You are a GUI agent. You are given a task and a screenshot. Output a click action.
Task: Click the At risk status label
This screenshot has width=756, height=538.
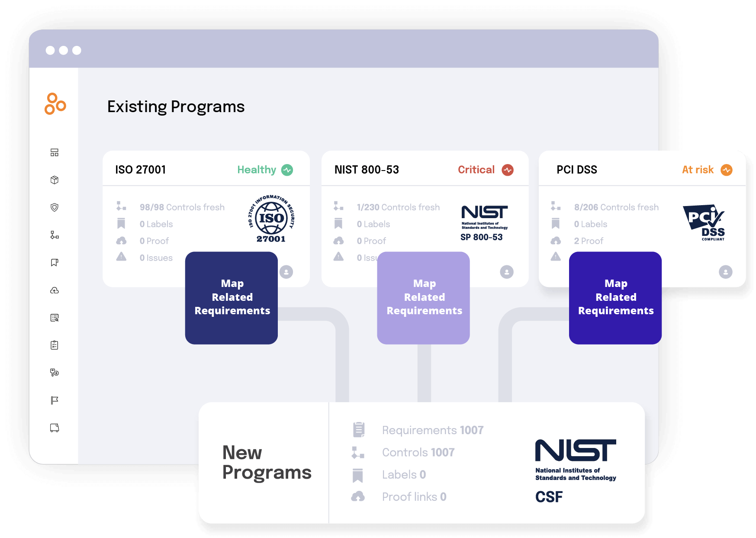coord(698,170)
